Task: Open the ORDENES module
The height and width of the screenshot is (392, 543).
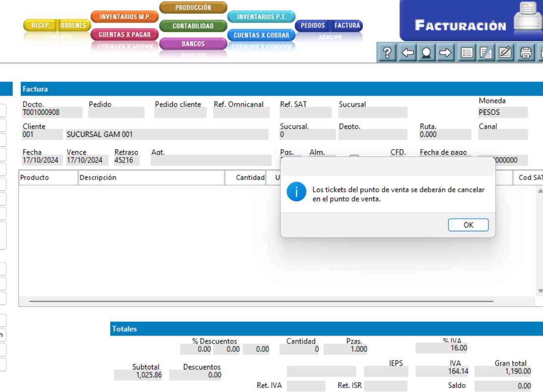Action: [x=74, y=26]
